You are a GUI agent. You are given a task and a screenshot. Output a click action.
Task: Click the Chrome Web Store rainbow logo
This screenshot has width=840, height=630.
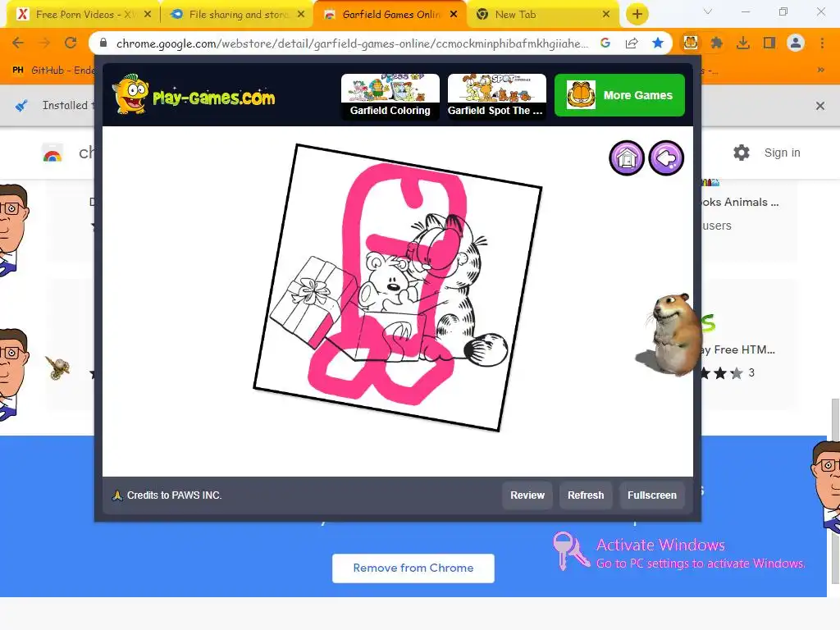(52, 153)
